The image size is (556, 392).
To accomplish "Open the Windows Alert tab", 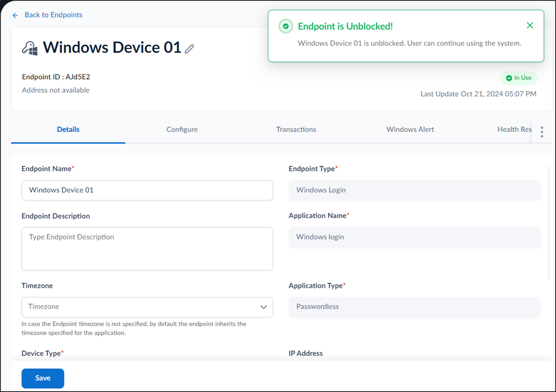I will click(x=410, y=130).
